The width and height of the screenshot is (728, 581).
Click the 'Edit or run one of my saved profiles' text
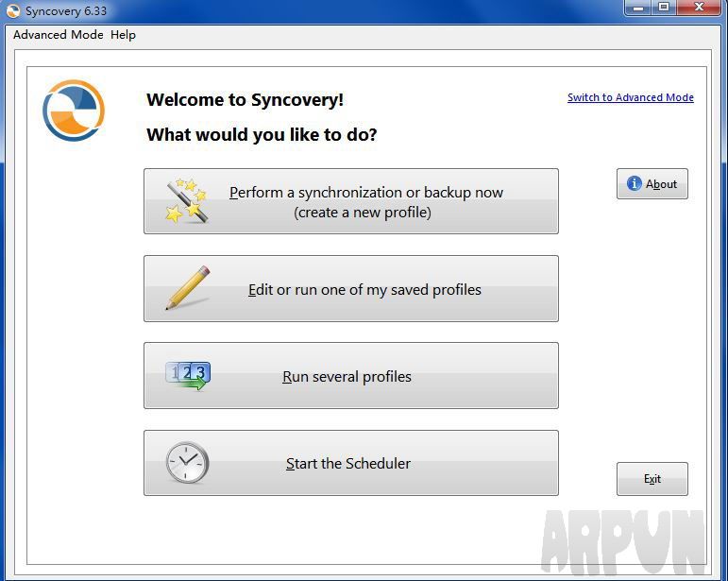[x=364, y=290]
